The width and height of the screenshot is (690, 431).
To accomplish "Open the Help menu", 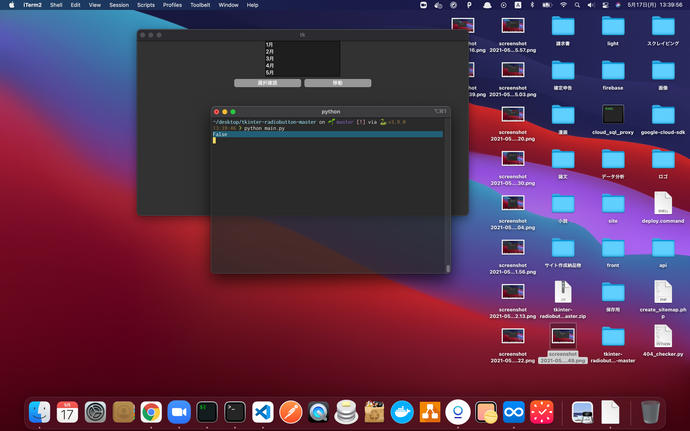I will coord(252,5).
